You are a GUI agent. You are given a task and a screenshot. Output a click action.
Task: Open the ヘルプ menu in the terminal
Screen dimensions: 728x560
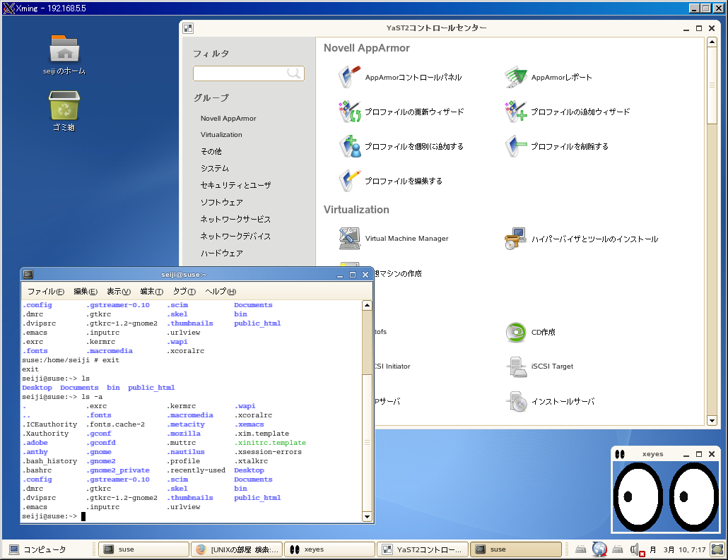click(x=221, y=292)
